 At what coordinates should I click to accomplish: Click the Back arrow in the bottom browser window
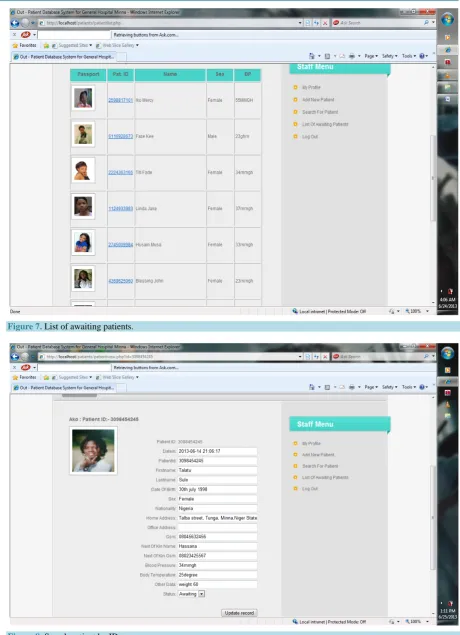pyautogui.click(x=15, y=357)
